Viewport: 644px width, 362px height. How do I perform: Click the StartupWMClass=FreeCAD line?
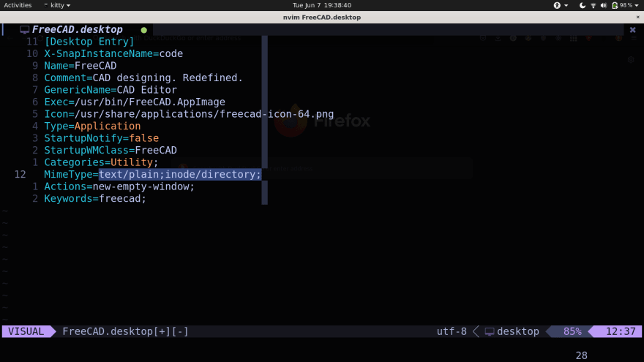[111, 150]
